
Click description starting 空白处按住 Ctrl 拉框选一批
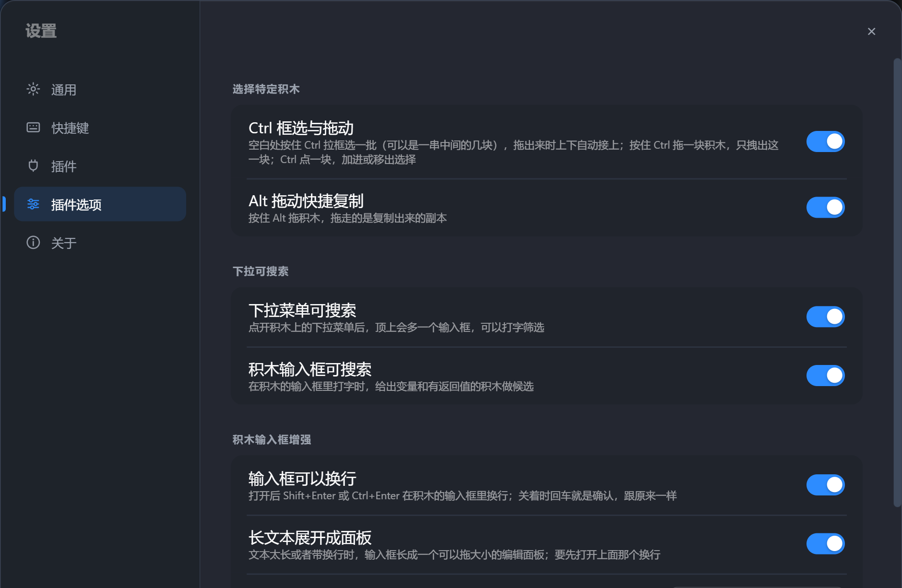tap(513, 153)
